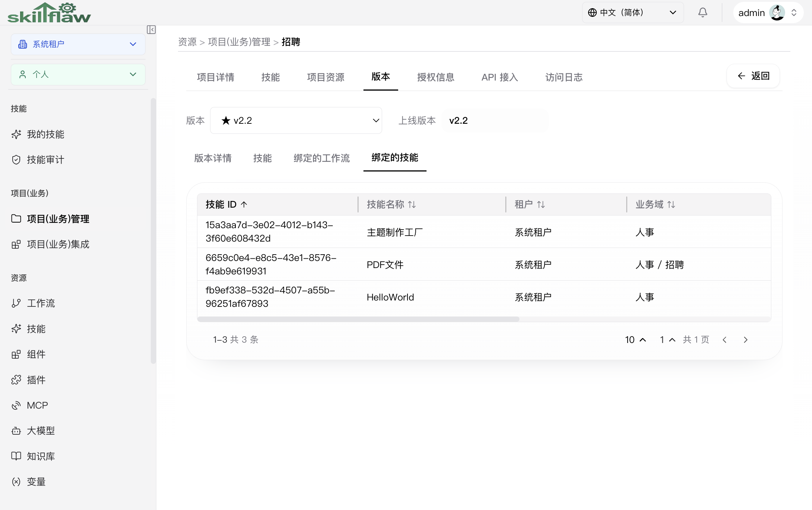The image size is (812, 510).
Task: Open the 绑定的工作流 sub-tab
Action: tap(322, 158)
